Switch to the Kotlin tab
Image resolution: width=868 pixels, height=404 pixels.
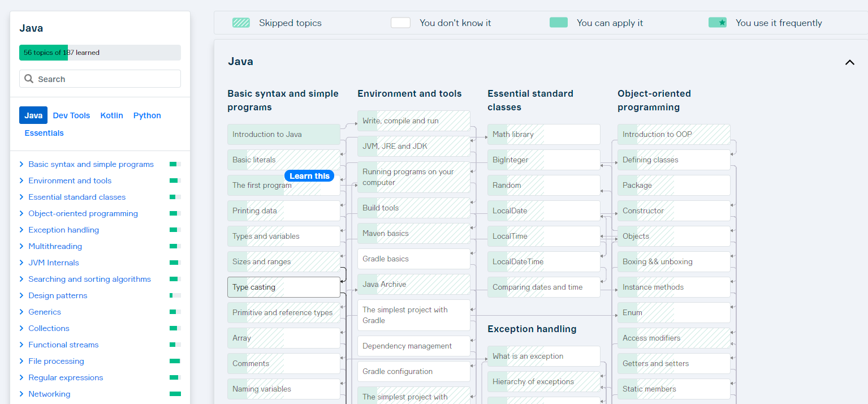pos(111,115)
